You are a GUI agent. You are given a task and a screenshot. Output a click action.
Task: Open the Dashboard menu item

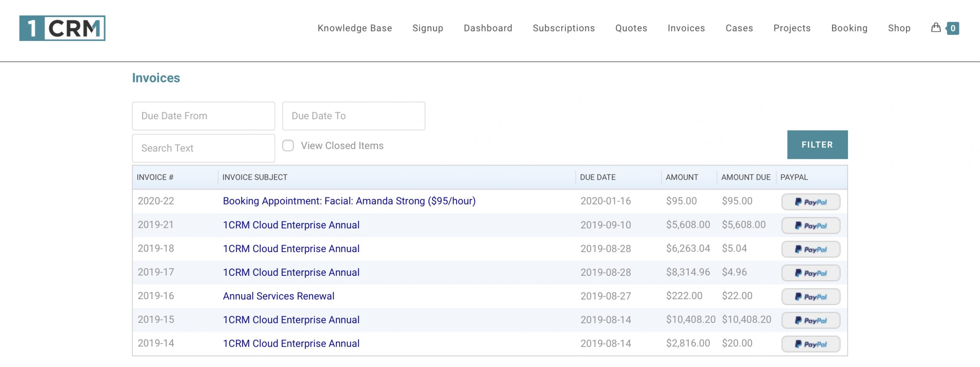488,28
